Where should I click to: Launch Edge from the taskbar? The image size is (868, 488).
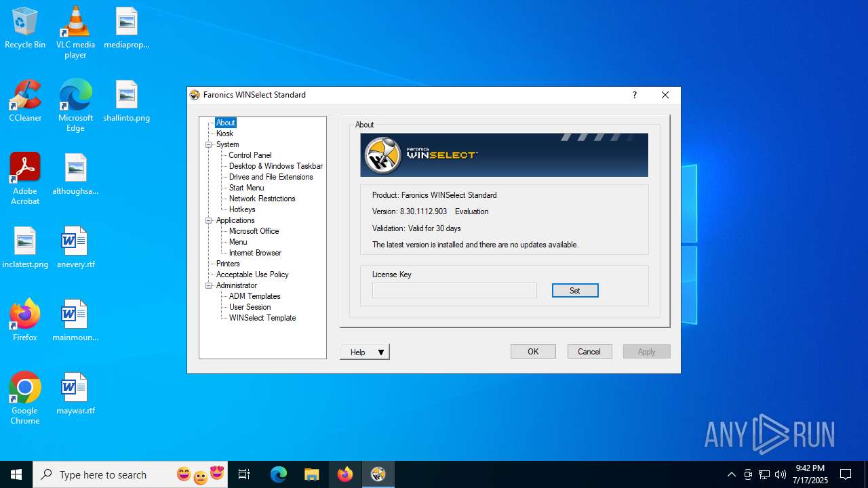279,474
